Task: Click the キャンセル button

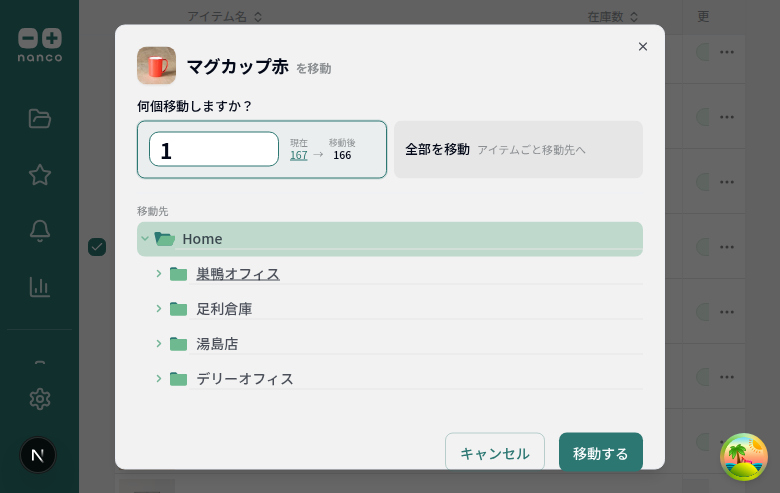Action: [x=494, y=453]
